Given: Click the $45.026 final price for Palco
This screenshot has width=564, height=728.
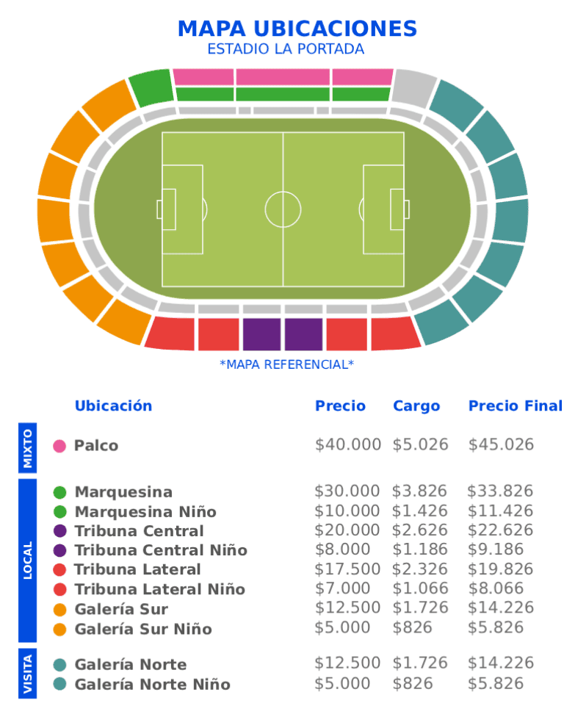Looking at the screenshot, I should point(501,444).
